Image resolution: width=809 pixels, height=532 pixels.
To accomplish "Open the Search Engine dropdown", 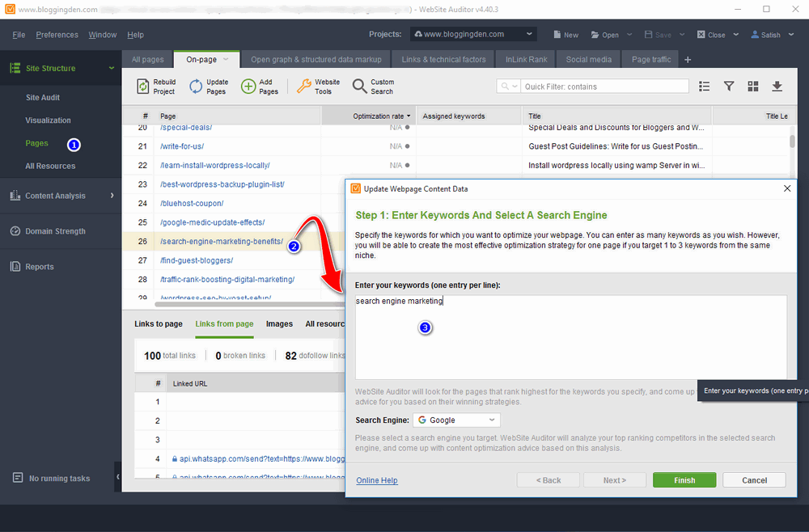I will (x=455, y=420).
